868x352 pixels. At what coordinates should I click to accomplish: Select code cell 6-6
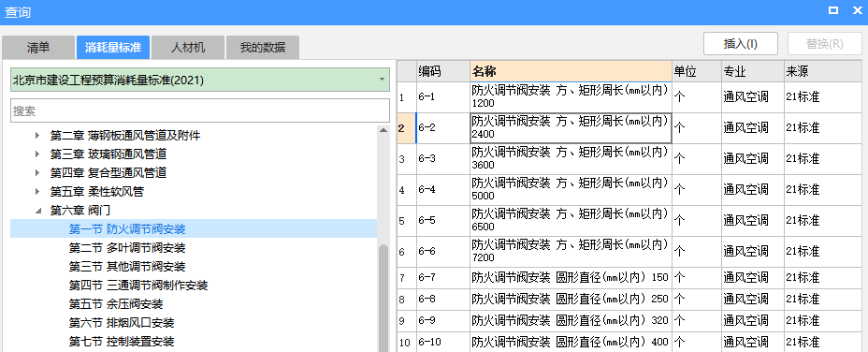coord(442,252)
